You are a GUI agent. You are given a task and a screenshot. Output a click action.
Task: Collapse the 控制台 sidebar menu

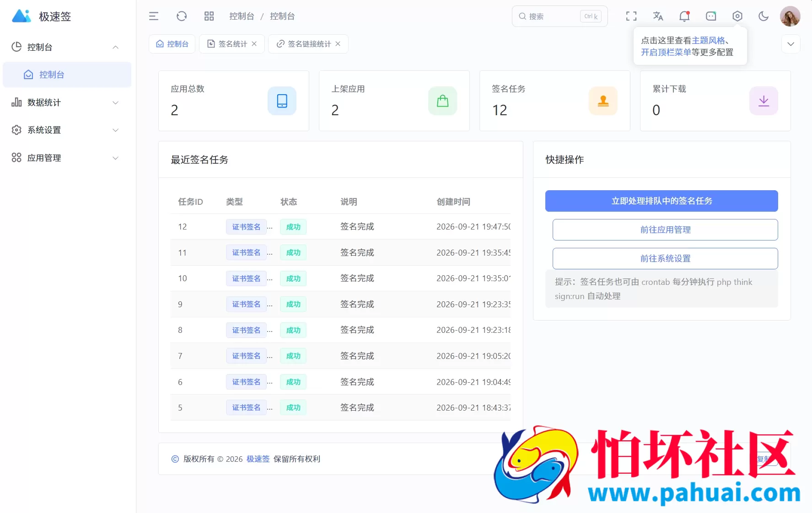coord(67,47)
